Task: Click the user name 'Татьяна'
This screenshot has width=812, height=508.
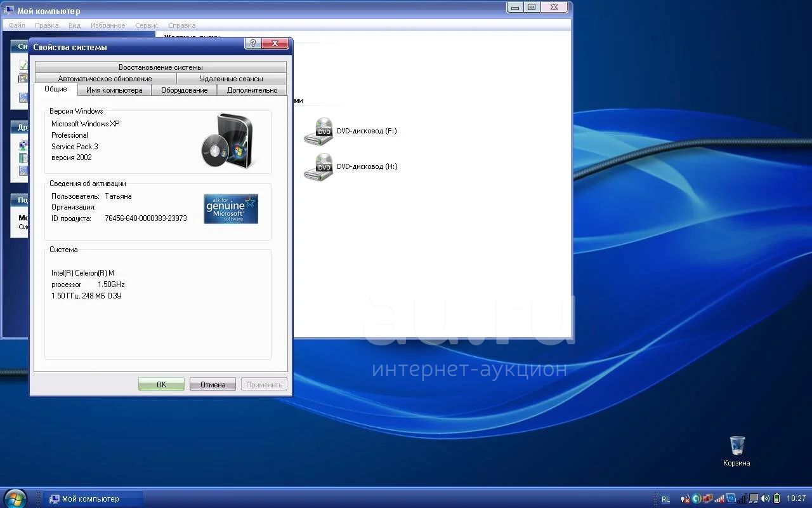Action: click(118, 196)
